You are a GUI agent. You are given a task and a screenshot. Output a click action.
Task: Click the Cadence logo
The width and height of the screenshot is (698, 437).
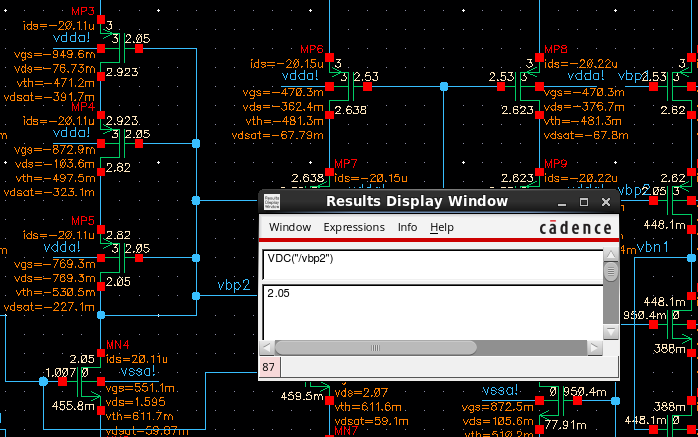pyautogui.click(x=575, y=228)
